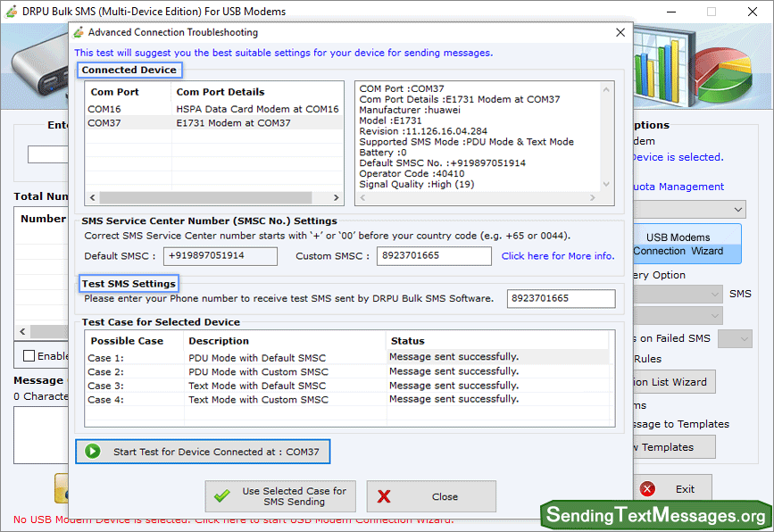Viewport: 774px width, 532px height.
Task: Select E1731 Modem at COM37 details cell
Action: point(234,123)
